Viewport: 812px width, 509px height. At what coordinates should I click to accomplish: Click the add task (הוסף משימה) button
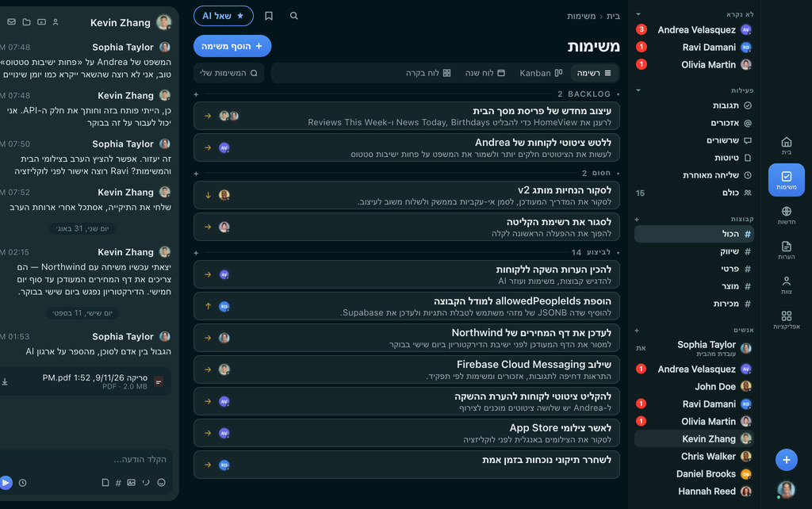(x=232, y=46)
